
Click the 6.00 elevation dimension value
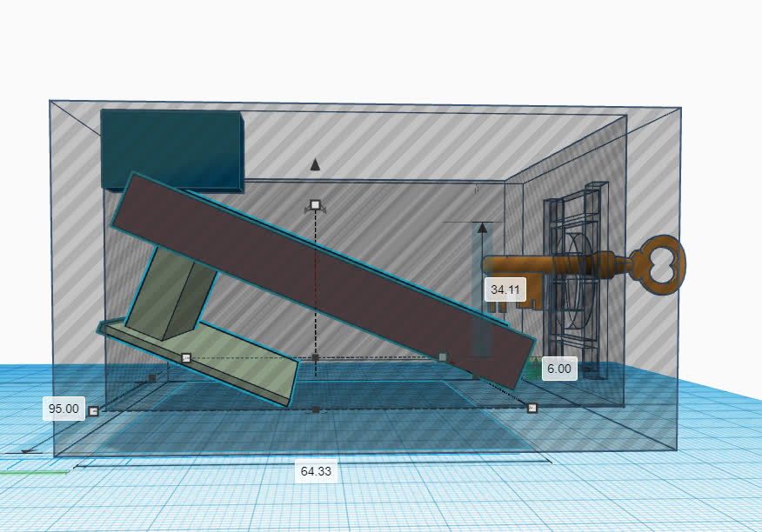559,369
